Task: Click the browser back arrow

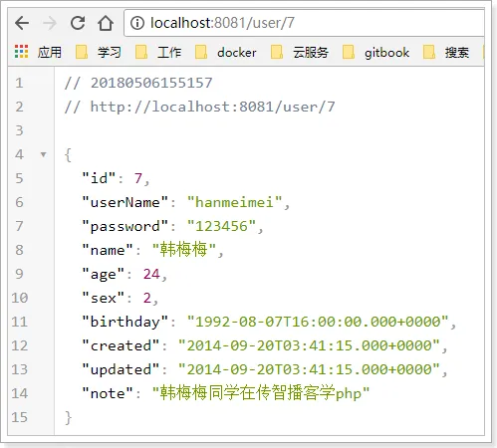Action: (x=22, y=23)
